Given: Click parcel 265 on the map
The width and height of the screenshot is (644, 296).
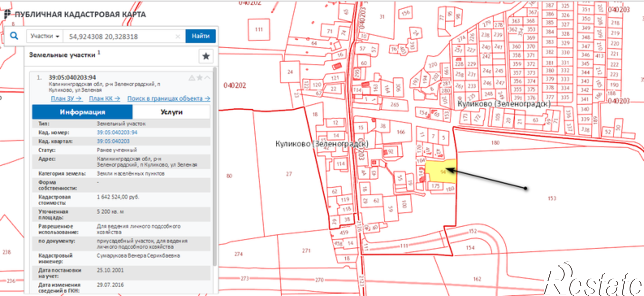Looking at the screenshot, I should pos(394,104).
